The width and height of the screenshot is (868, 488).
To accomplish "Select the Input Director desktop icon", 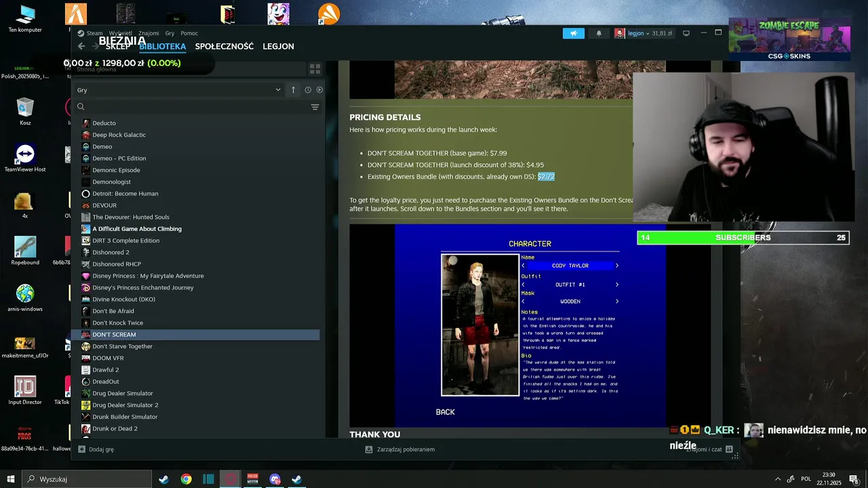I will click(x=25, y=390).
